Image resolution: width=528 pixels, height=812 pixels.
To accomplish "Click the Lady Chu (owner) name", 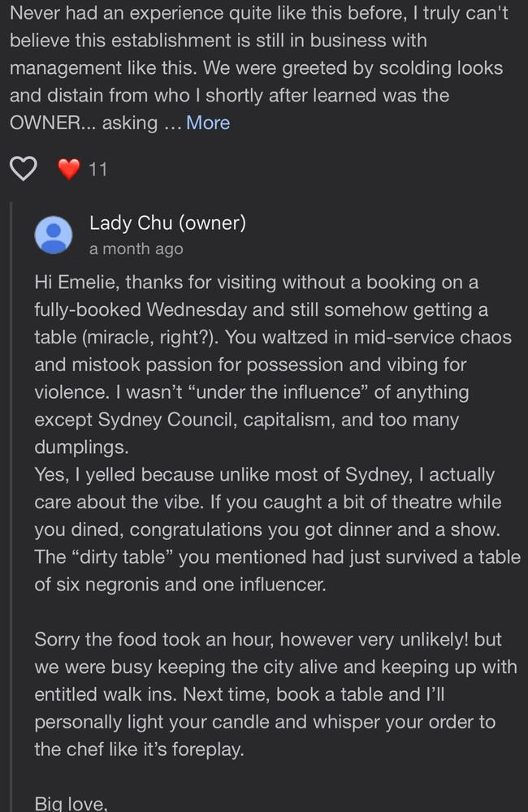I will [167, 222].
